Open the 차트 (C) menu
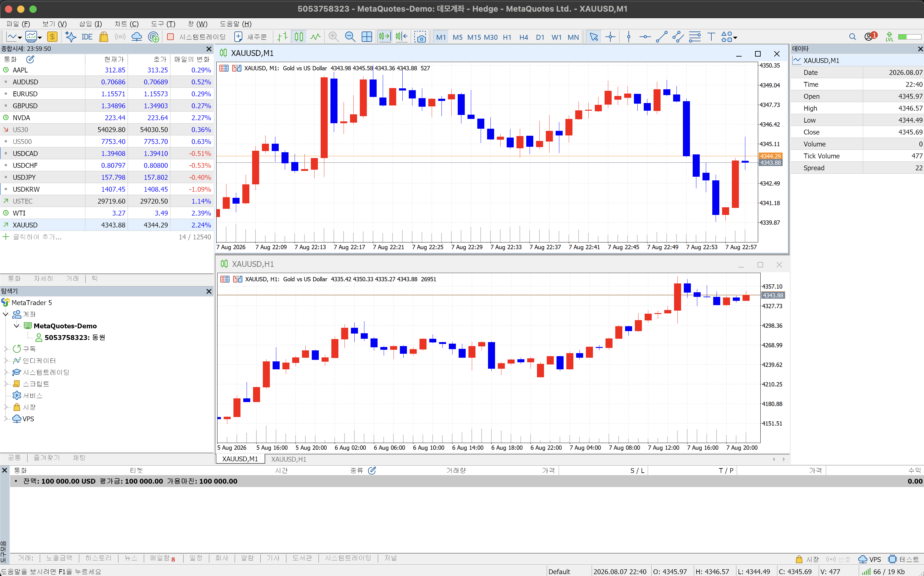Image resolution: width=924 pixels, height=576 pixels. click(127, 24)
